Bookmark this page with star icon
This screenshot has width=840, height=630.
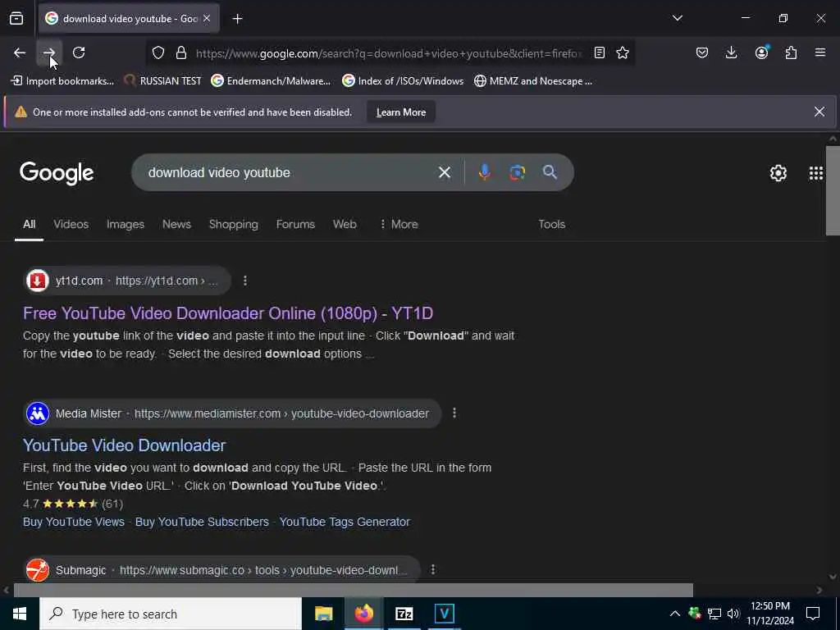click(623, 52)
